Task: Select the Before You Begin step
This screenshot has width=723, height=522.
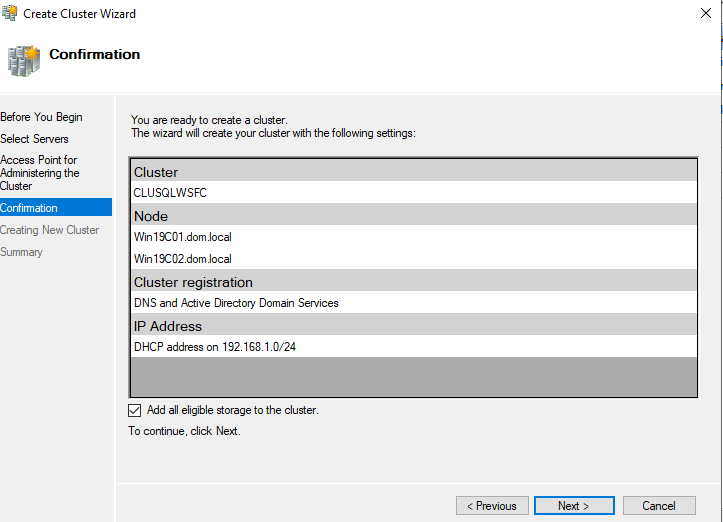Action: [x=42, y=117]
